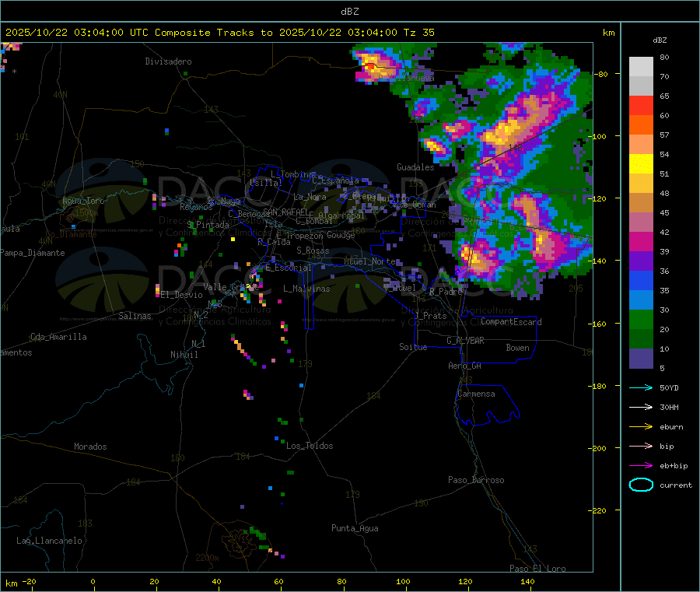Click the 0 km bottom axis tick label
The width and height of the screenshot is (700, 592).
(x=93, y=582)
